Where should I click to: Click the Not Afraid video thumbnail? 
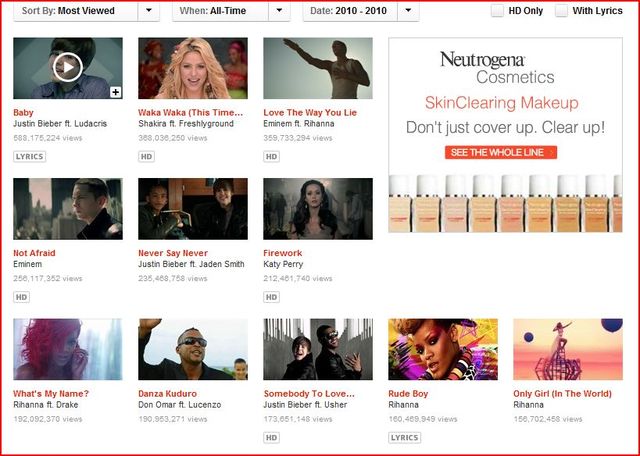[x=68, y=209]
